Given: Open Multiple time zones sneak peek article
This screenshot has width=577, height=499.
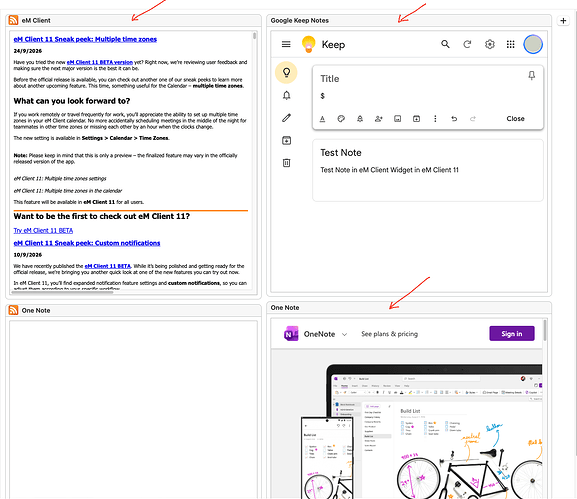Looking at the screenshot, I should 85,39.
